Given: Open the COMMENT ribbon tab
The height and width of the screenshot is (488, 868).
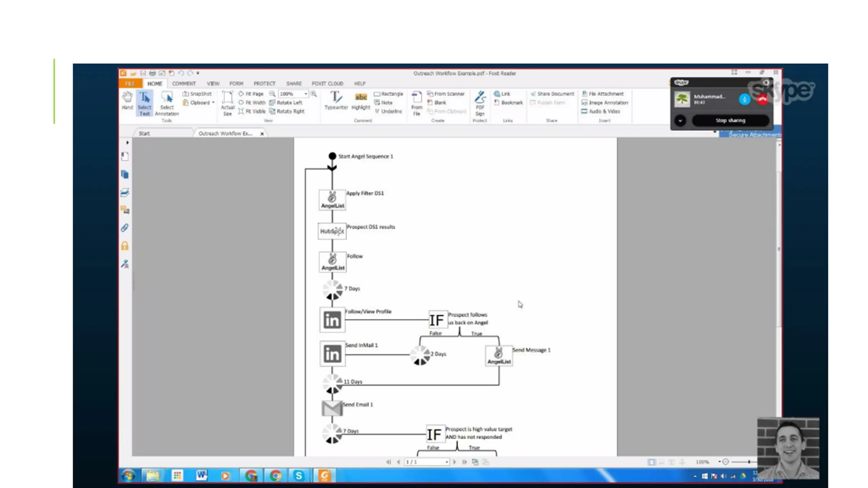Looking at the screenshot, I should (184, 83).
